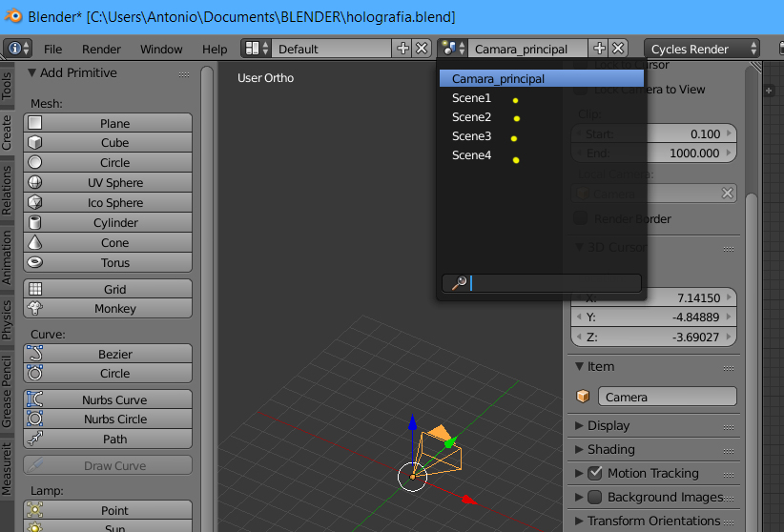The image size is (784, 532).
Task: Expand the Display panel
Action: click(x=580, y=425)
